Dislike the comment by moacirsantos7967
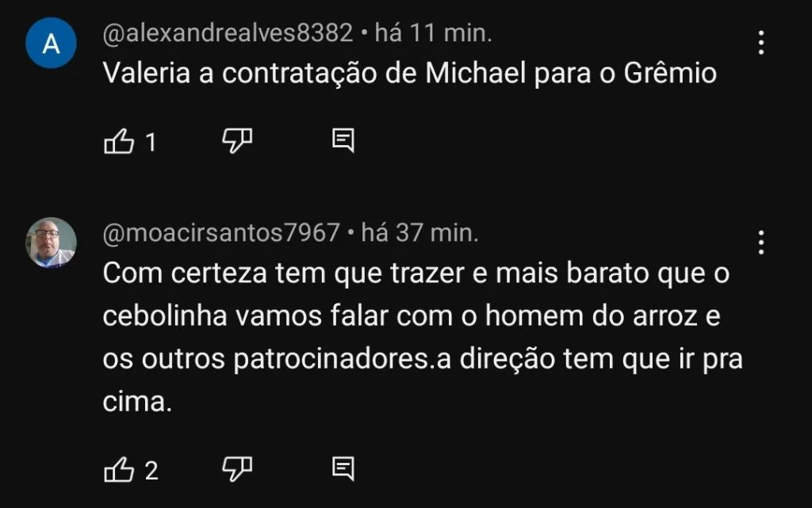 pyautogui.click(x=237, y=469)
